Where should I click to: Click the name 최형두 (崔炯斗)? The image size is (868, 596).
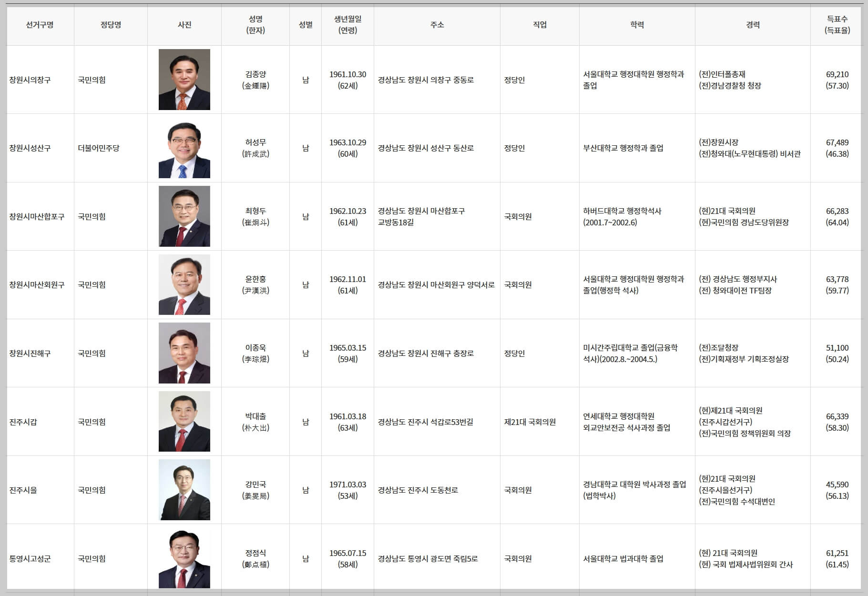pyautogui.click(x=255, y=217)
